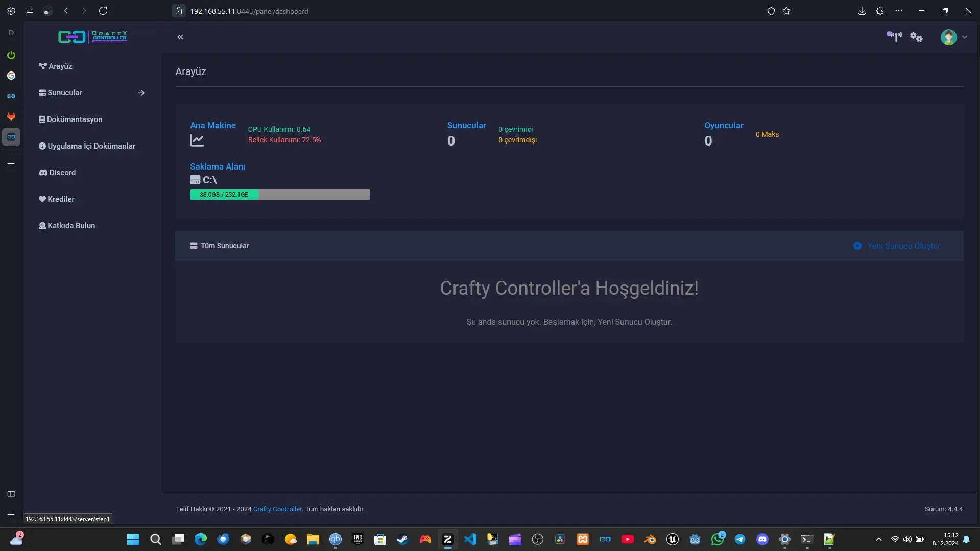Open the Sunucular sidebar menu item
Screen dimensions: 980x551
[60, 93]
